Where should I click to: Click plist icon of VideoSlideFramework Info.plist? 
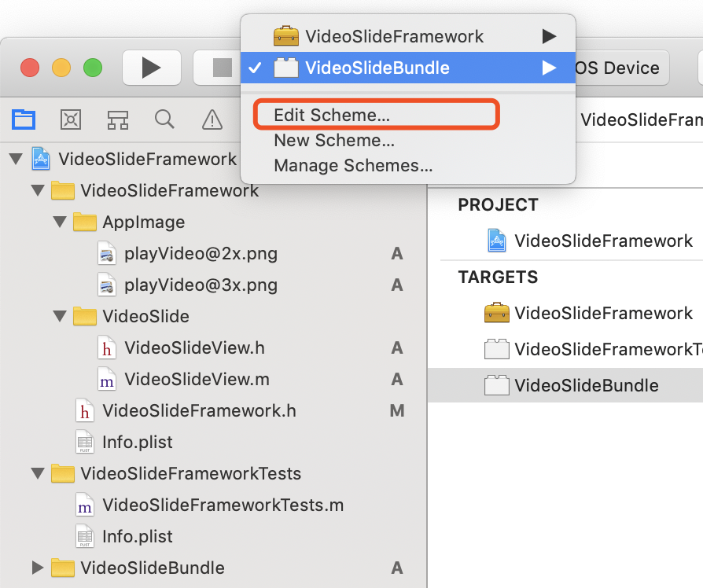coord(85,443)
